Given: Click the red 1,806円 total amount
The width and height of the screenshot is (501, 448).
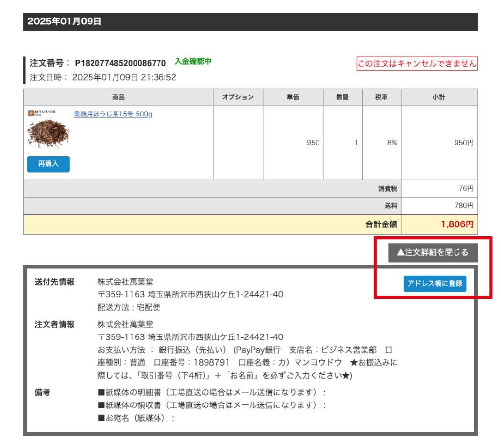Looking at the screenshot, I should pyautogui.click(x=457, y=224).
